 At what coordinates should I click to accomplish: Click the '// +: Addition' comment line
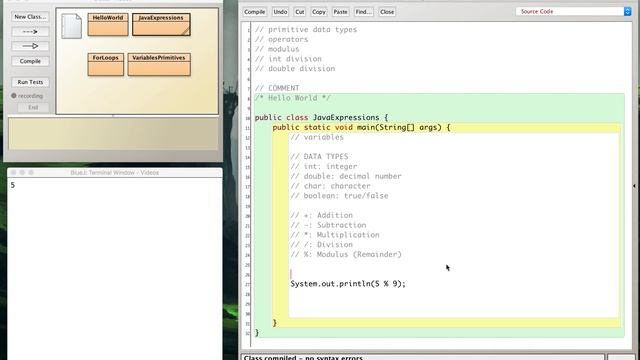pyautogui.click(x=321, y=216)
